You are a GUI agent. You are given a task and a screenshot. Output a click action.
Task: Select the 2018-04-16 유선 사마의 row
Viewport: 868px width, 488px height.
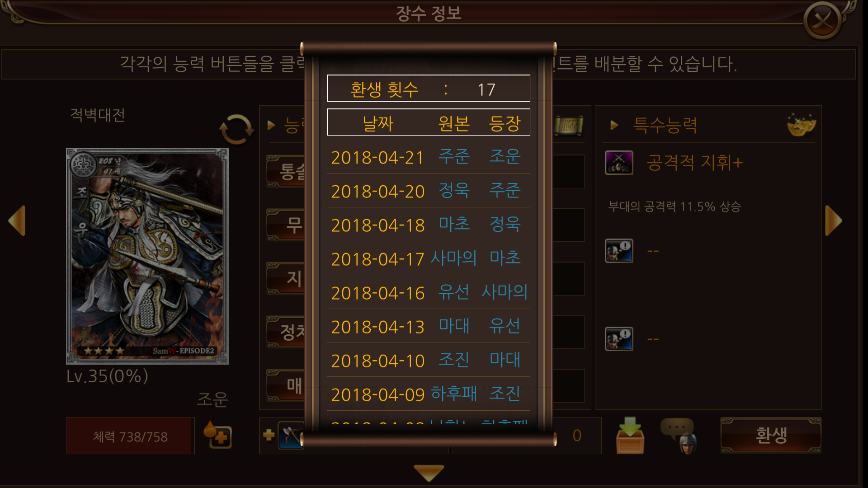coord(429,293)
